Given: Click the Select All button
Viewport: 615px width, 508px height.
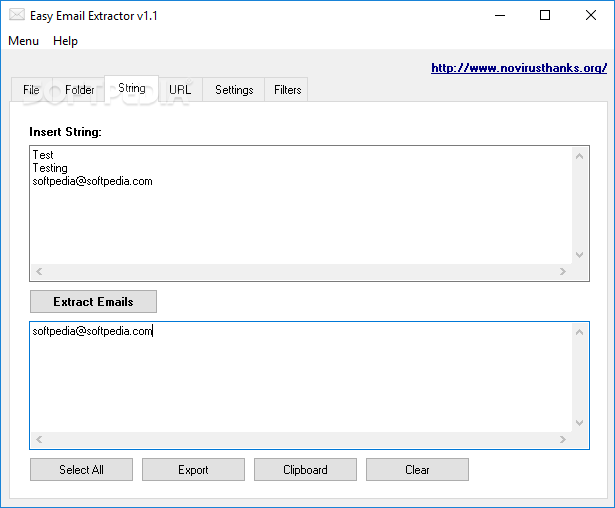Looking at the screenshot, I should [x=81, y=470].
